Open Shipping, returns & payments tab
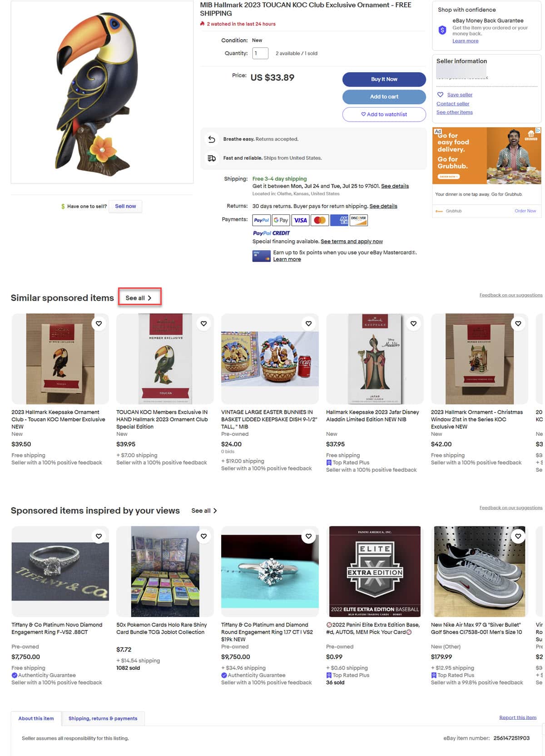Screen dimensions: 545x756 [103, 718]
